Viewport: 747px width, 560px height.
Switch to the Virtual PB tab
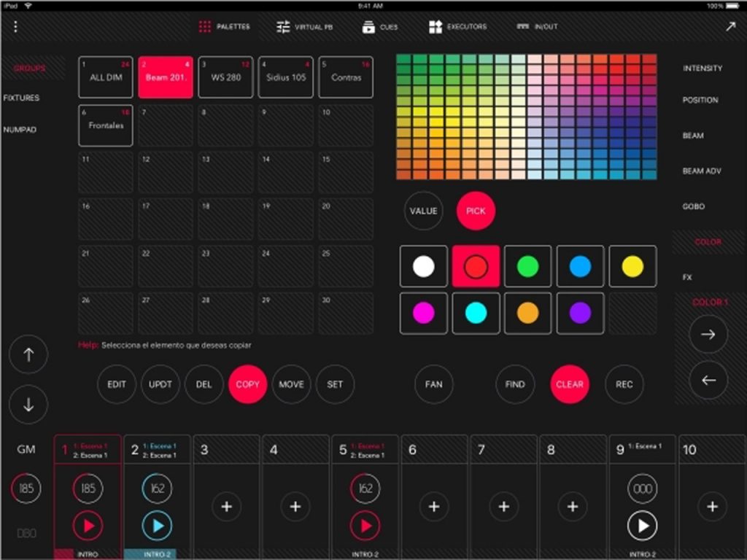tap(305, 27)
